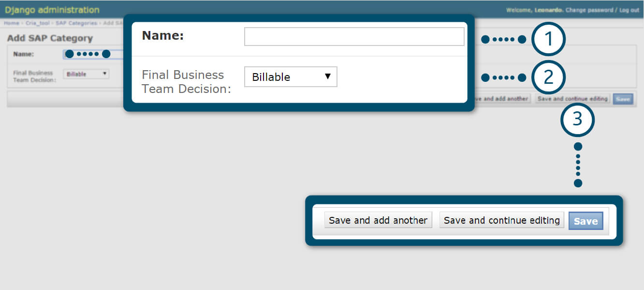Expand the small background Billable select box

[x=86, y=74]
